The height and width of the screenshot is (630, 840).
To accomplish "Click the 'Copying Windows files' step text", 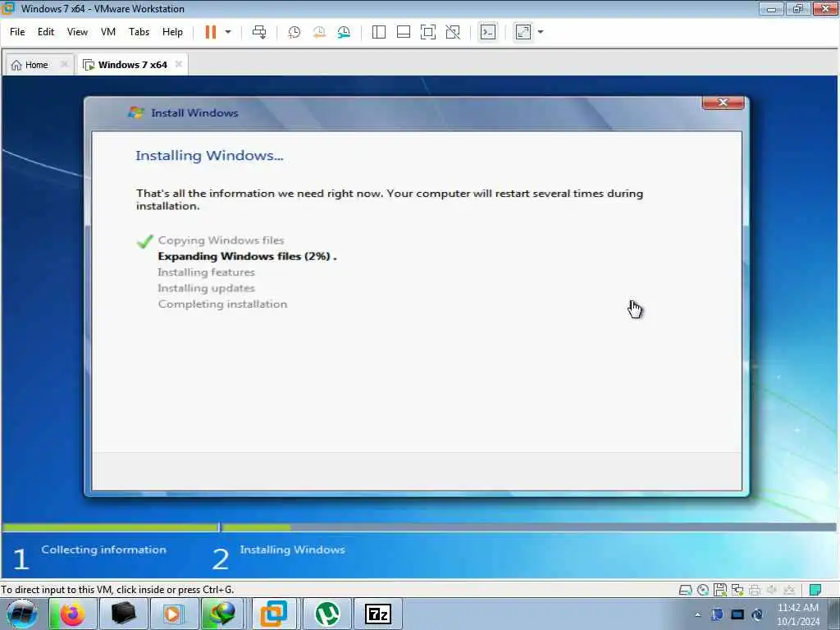I will tap(221, 240).
